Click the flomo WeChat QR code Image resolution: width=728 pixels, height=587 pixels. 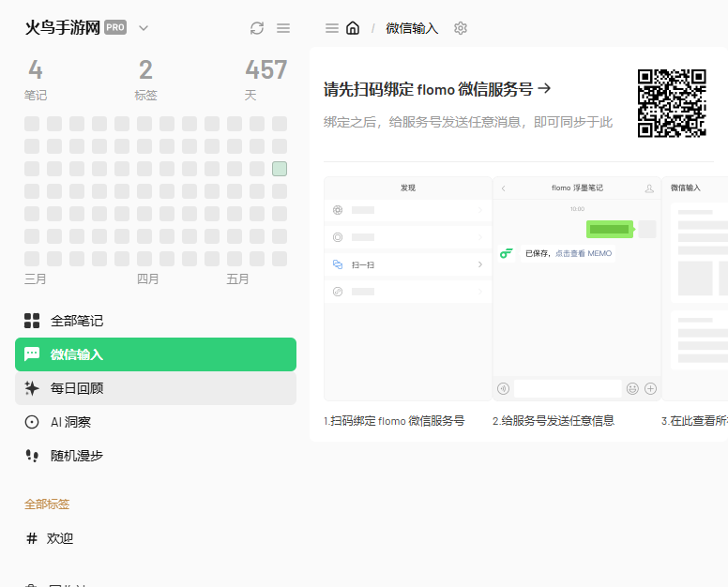672,103
